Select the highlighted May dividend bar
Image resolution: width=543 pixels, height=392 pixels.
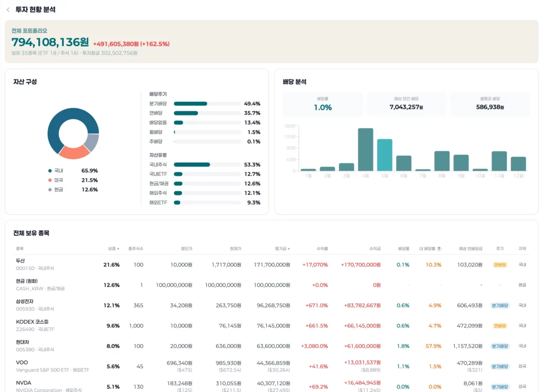click(384, 155)
